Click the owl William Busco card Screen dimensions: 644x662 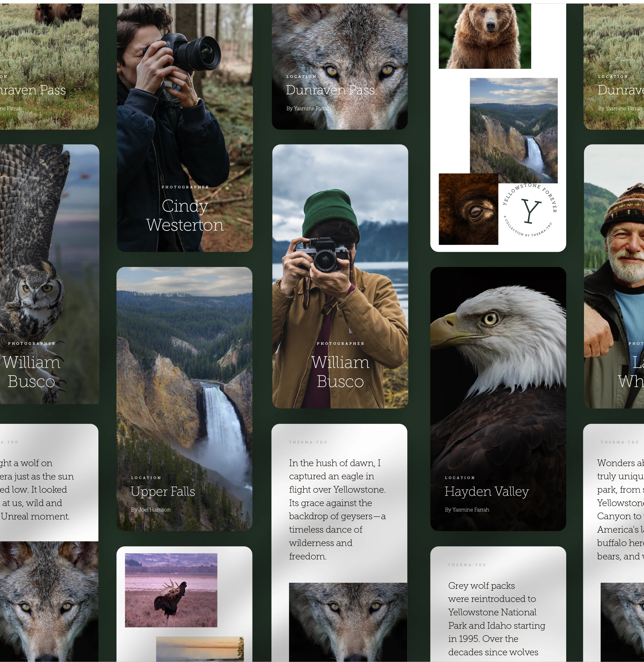coord(49,274)
